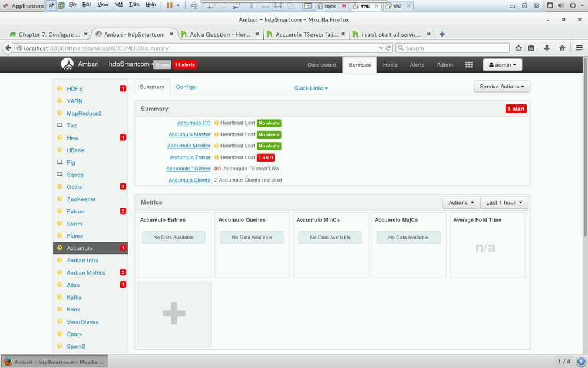Screen dimensions: 588x368
Task: Open the VM power dropdown arrow beside pause
Action: tap(178, 6)
